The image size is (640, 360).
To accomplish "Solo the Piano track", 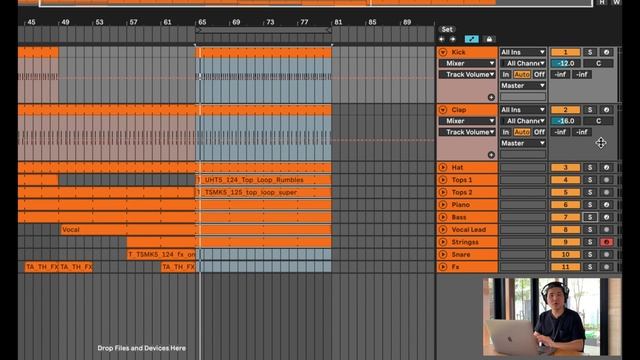I will 590,204.
